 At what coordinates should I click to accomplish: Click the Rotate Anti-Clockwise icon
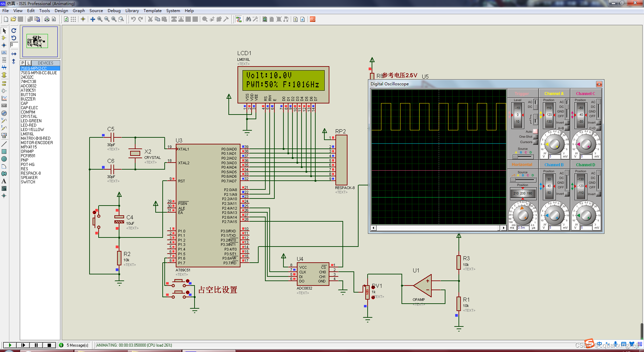tap(14, 38)
